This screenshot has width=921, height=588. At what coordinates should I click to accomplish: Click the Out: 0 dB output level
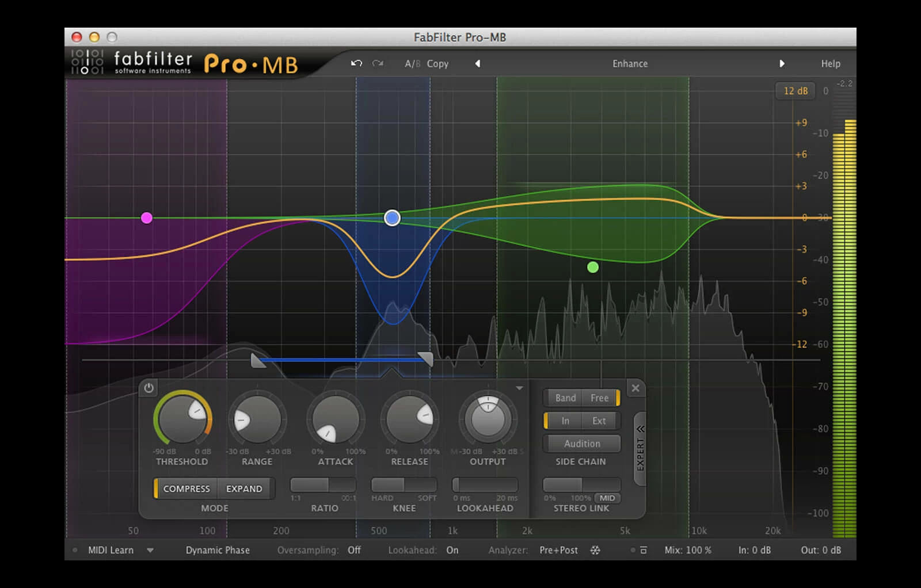(x=821, y=550)
